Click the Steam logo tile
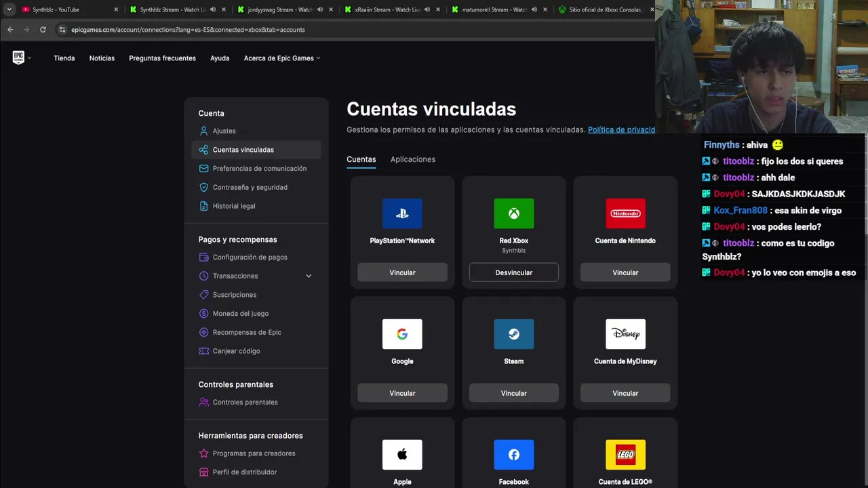Viewport: 868px width, 488px height. point(514,334)
